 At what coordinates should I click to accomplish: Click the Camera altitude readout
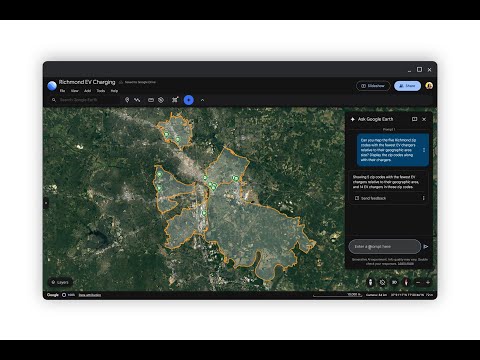[x=376, y=295]
